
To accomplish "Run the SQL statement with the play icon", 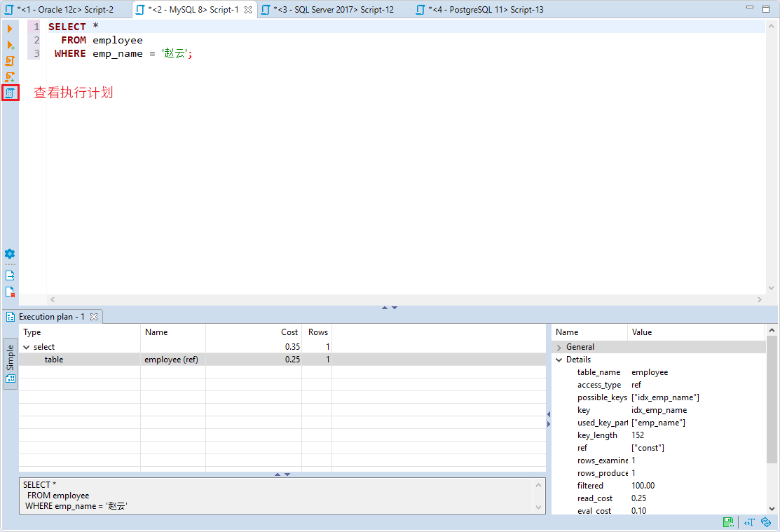I will point(10,29).
